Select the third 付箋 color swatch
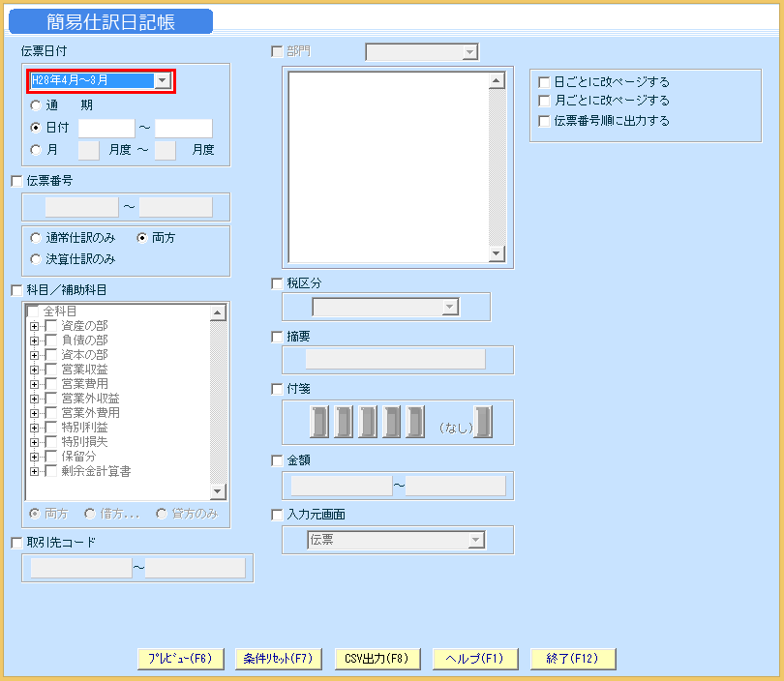This screenshot has height=681, width=784. coord(366,422)
